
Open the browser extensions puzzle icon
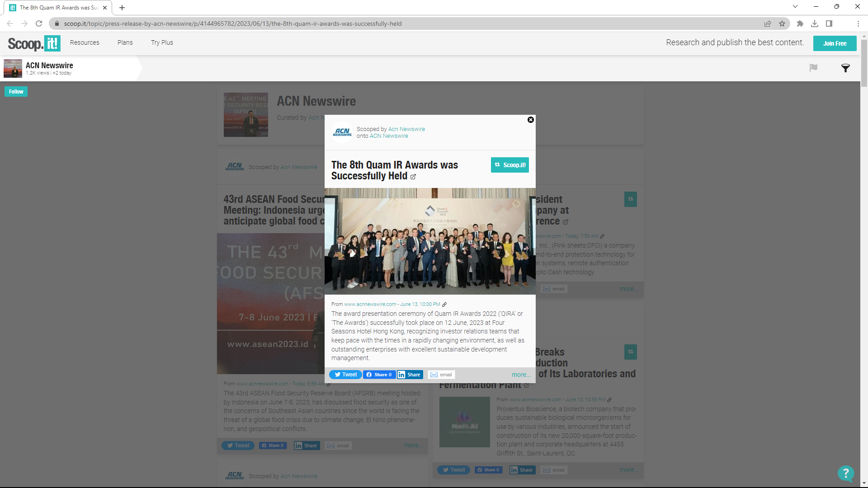coord(800,23)
